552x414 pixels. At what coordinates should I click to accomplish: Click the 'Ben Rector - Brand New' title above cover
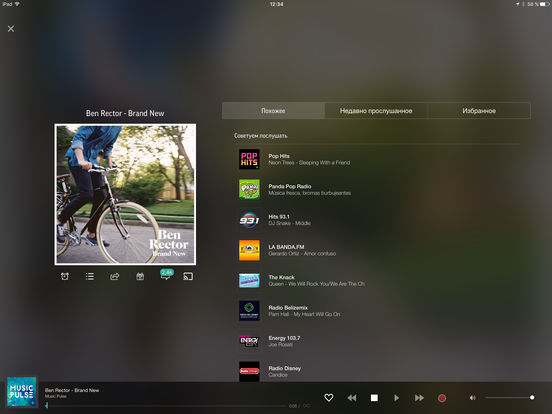point(125,113)
